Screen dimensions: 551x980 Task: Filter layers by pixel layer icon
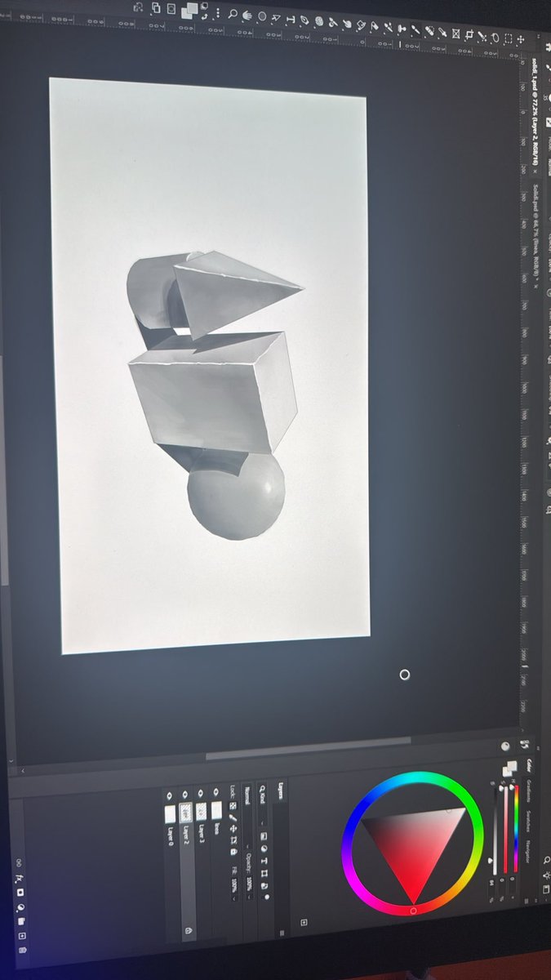click(x=264, y=837)
